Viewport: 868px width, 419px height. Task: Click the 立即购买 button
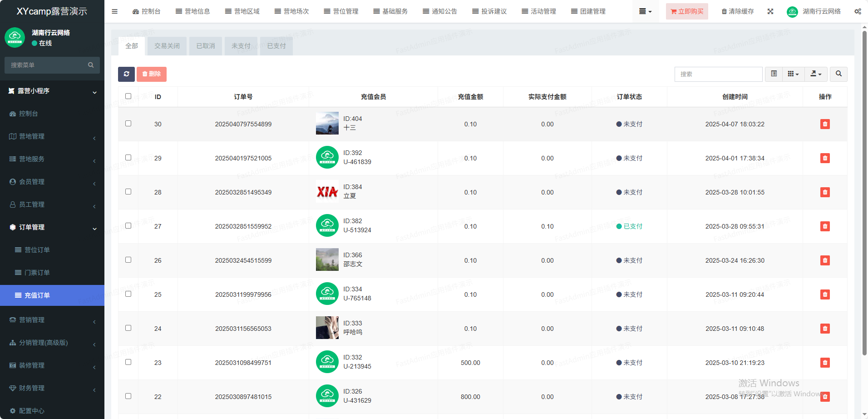click(x=687, y=11)
